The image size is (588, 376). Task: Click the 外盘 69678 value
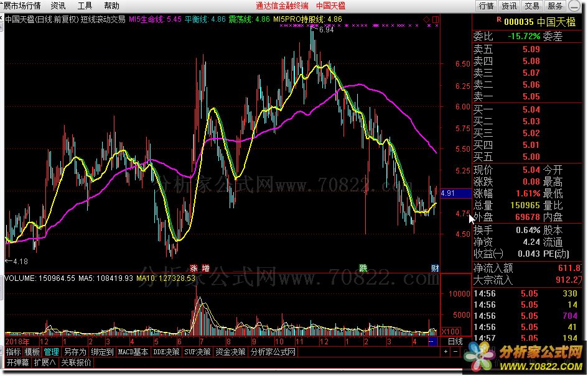point(527,217)
